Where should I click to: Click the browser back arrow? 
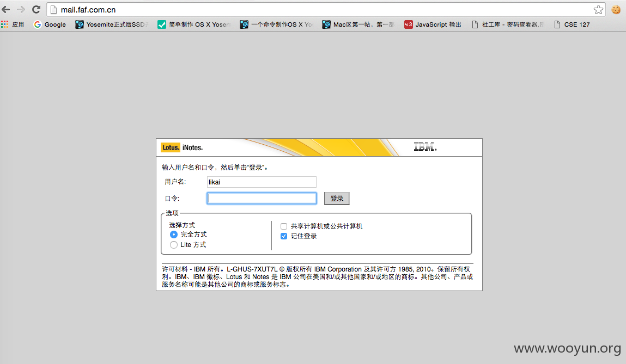coord(5,10)
